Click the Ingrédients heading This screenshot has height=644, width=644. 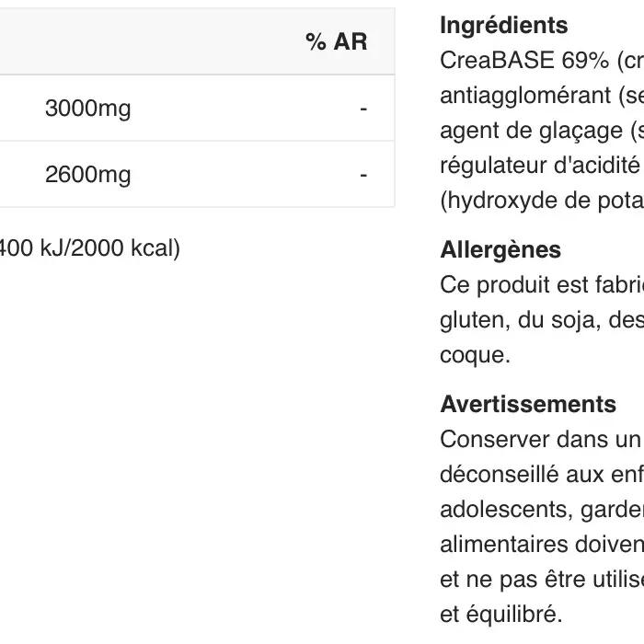(504, 26)
